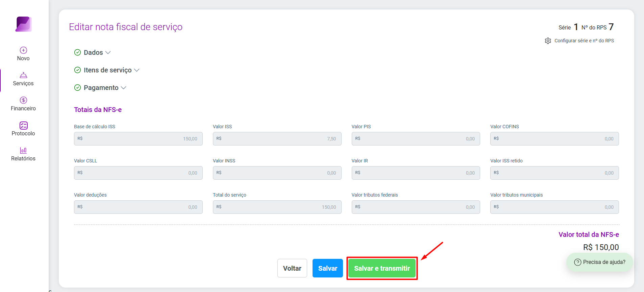Click Configurar série e nº do RPS link

click(584, 41)
